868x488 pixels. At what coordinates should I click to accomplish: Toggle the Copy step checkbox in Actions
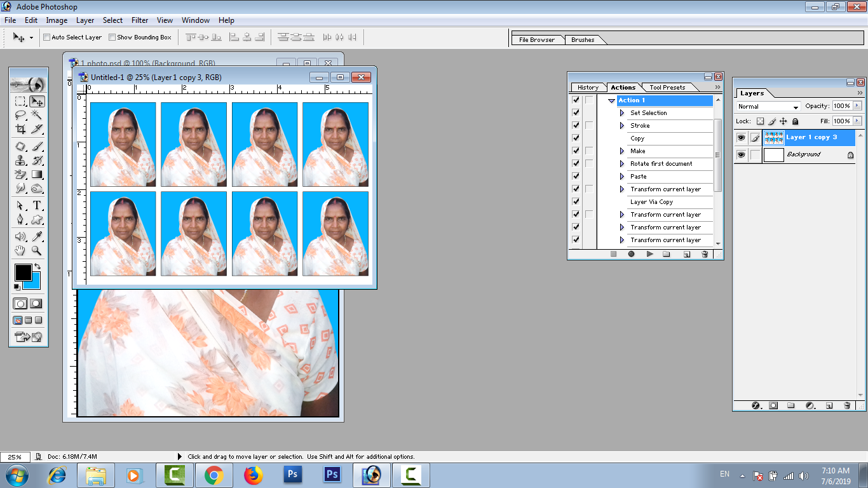(576, 138)
